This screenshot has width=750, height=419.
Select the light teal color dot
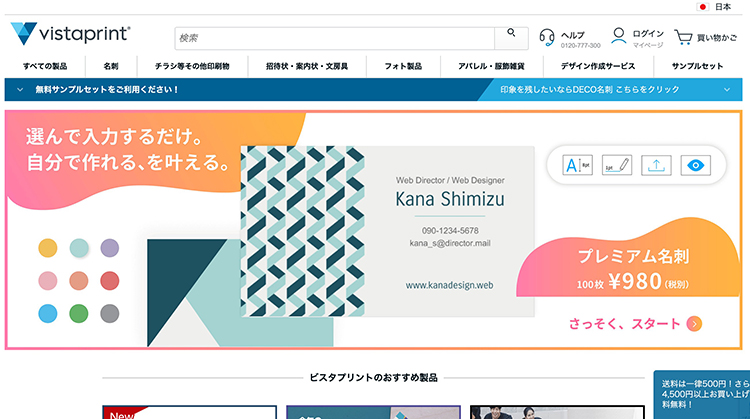coord(79,248)
